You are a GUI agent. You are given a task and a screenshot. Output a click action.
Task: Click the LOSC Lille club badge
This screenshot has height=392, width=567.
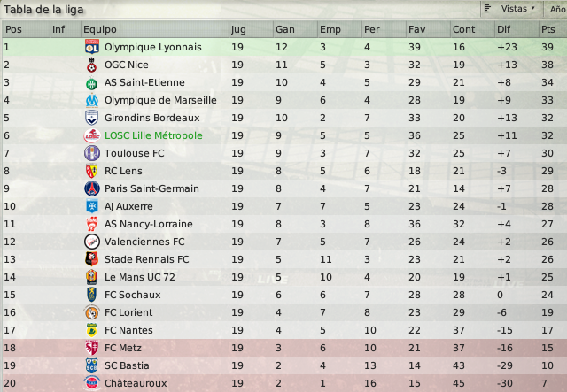coord(92,135)
